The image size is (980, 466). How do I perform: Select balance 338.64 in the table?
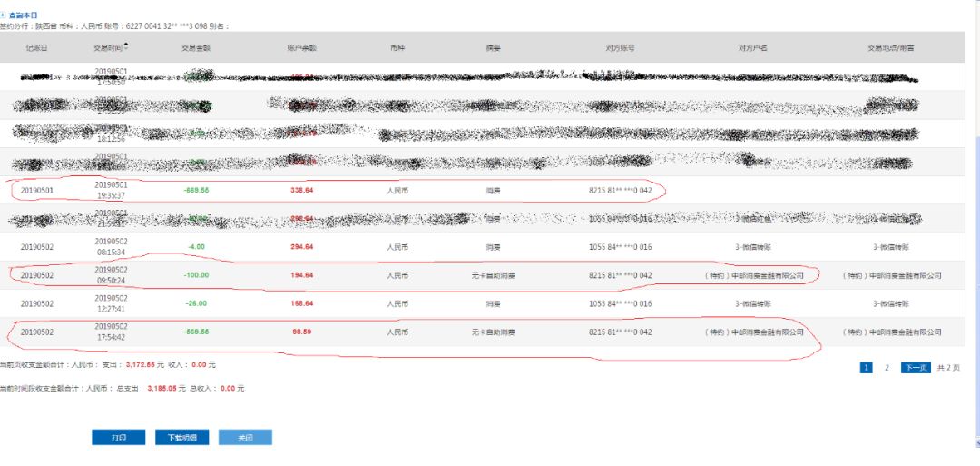(x=301, y=190)
